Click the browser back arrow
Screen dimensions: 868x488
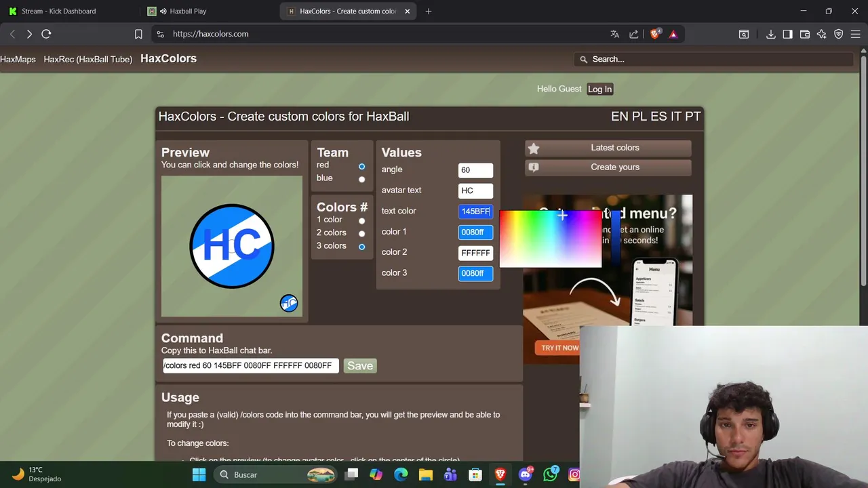(x=12, y=34)
